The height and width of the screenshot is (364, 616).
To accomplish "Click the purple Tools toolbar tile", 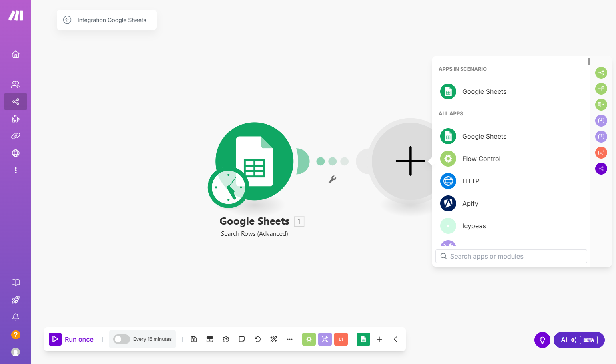I will coord(325,339).
